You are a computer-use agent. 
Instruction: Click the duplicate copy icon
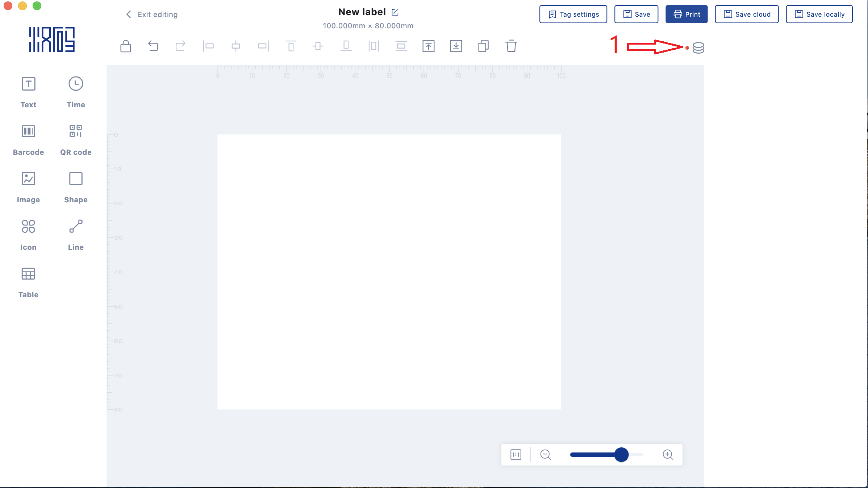483,46
